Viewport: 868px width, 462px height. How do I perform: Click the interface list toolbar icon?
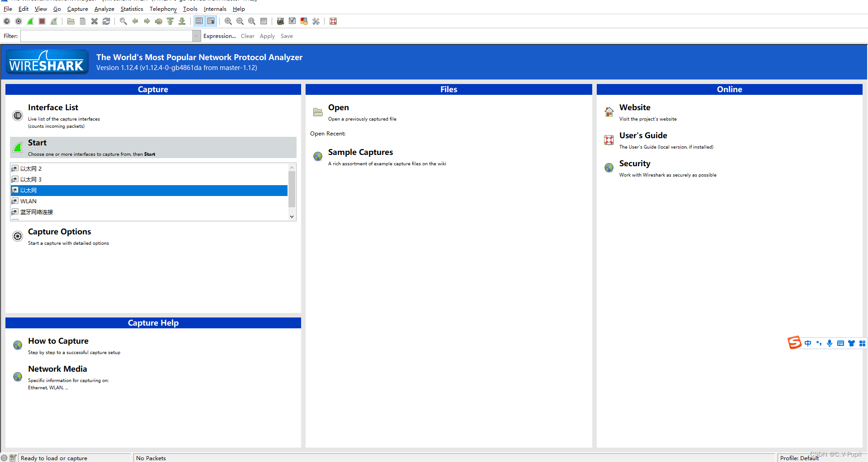pos(7,21)
